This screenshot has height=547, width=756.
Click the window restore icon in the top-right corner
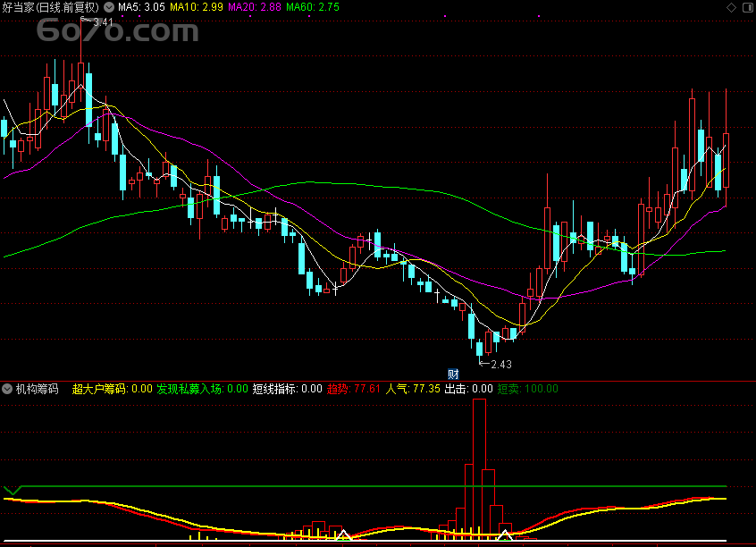[748, 7]
